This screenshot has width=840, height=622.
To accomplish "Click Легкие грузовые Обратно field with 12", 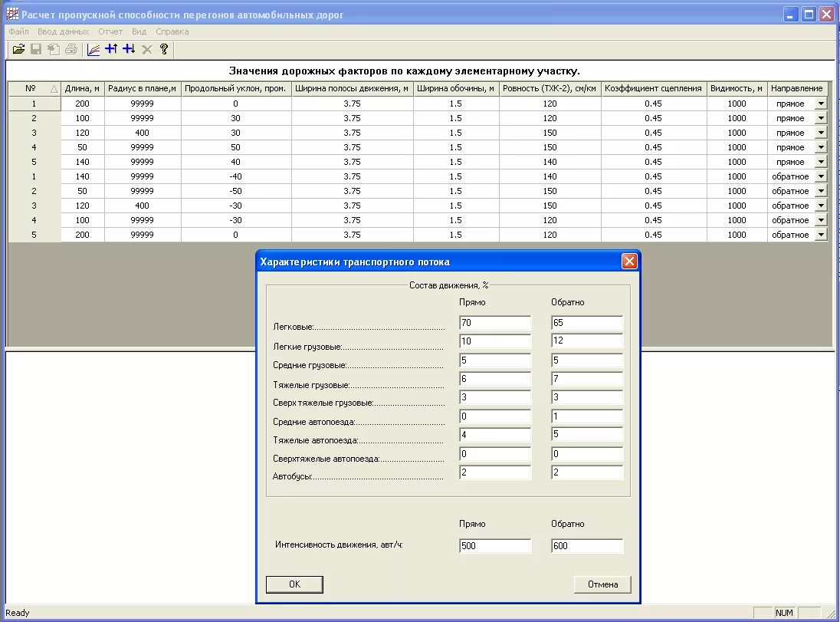I will click(587, 341).
